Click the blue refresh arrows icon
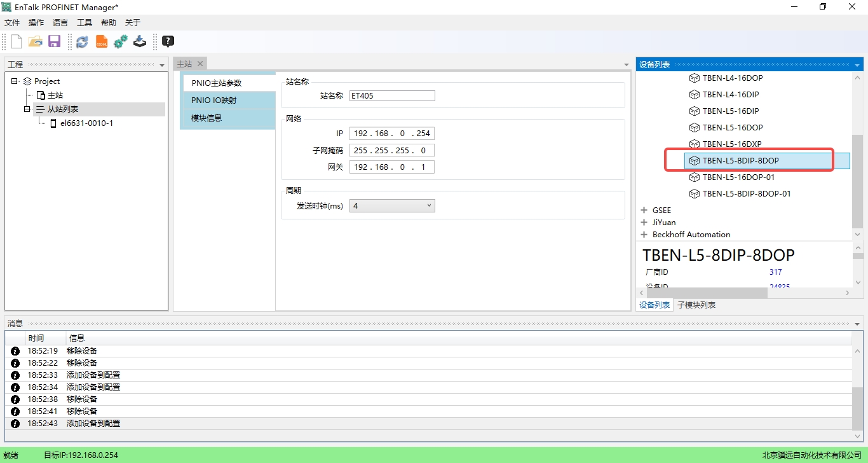 click(82, 42)
